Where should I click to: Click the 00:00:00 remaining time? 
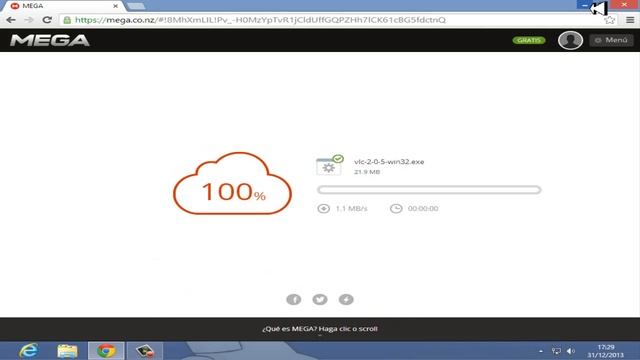[x=423, y=209]
